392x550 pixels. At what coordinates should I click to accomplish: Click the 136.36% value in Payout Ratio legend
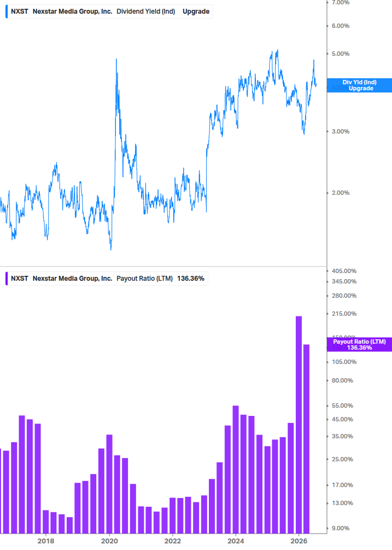[x=191, y=279]
